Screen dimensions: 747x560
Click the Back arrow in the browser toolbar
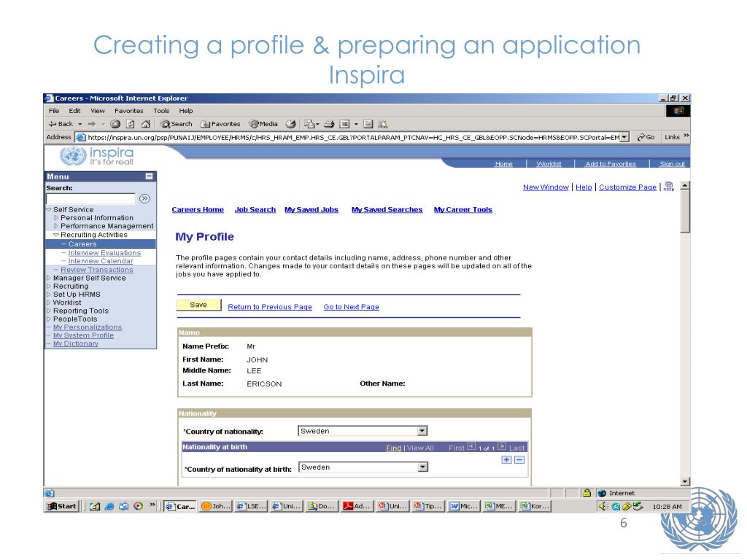click(x=61, y=124)
